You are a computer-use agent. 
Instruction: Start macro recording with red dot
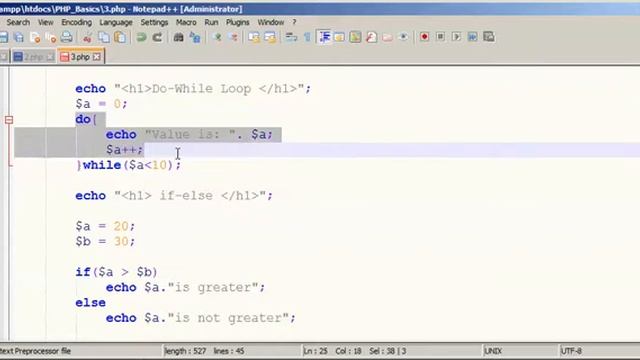424,37
